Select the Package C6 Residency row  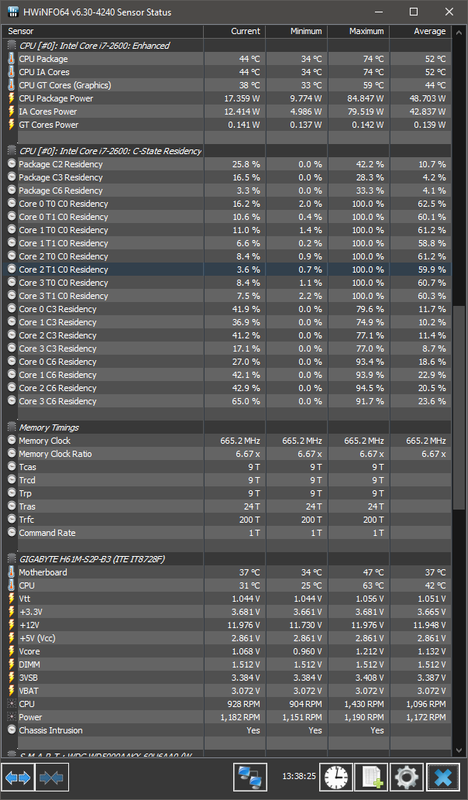tap(227, 190)
